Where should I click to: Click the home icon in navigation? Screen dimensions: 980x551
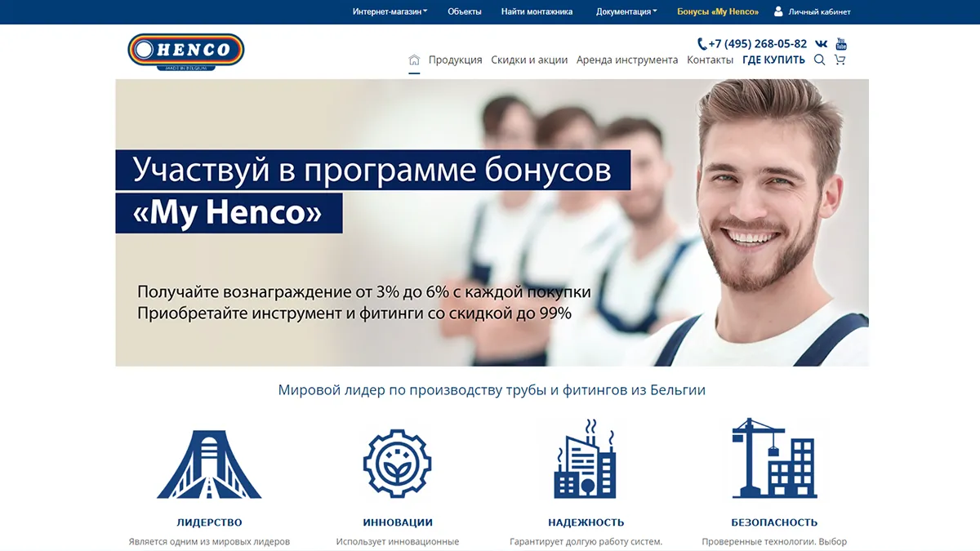click(x=414, y=60)
